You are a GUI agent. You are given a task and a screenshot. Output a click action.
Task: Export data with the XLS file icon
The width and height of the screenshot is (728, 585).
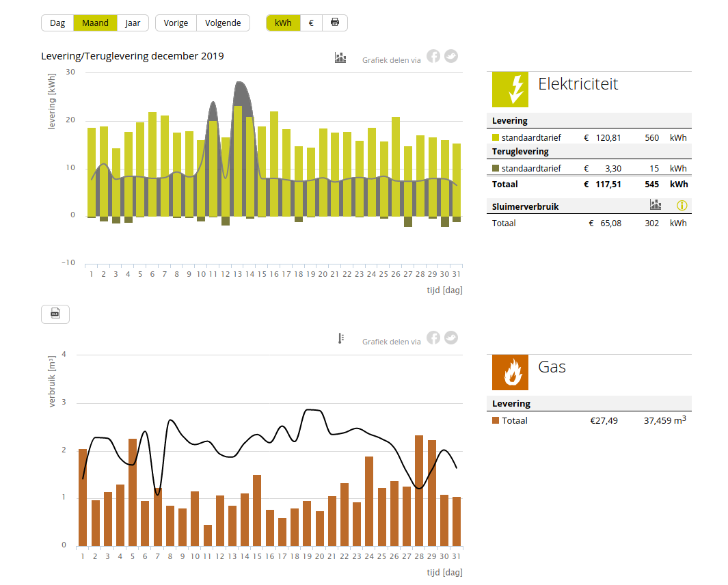click(55, 314)
